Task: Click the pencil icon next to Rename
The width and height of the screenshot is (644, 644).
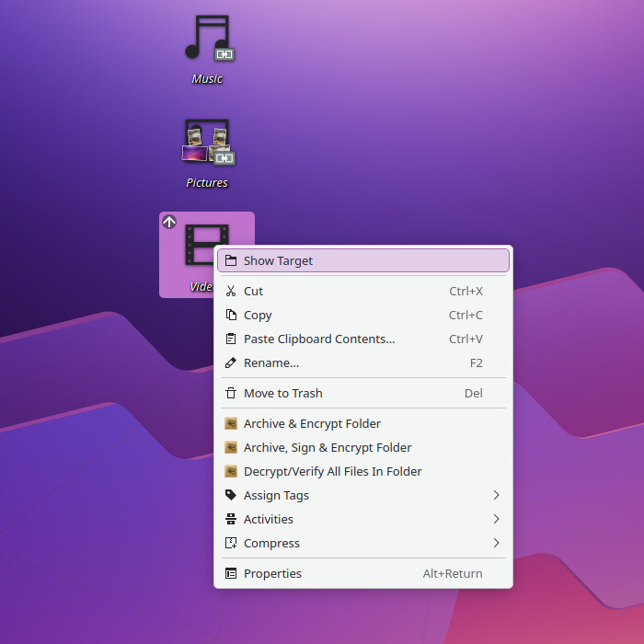Action: coord(231,362)
